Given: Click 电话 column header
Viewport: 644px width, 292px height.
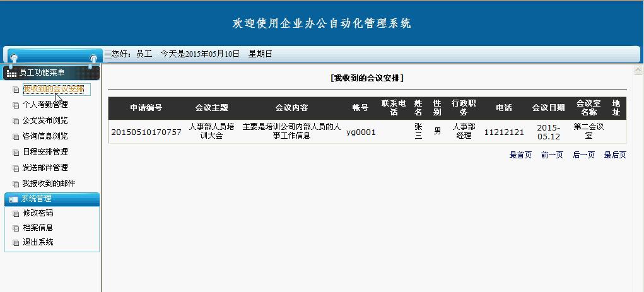Looking at the screenshot, I should tap(504, 108).
